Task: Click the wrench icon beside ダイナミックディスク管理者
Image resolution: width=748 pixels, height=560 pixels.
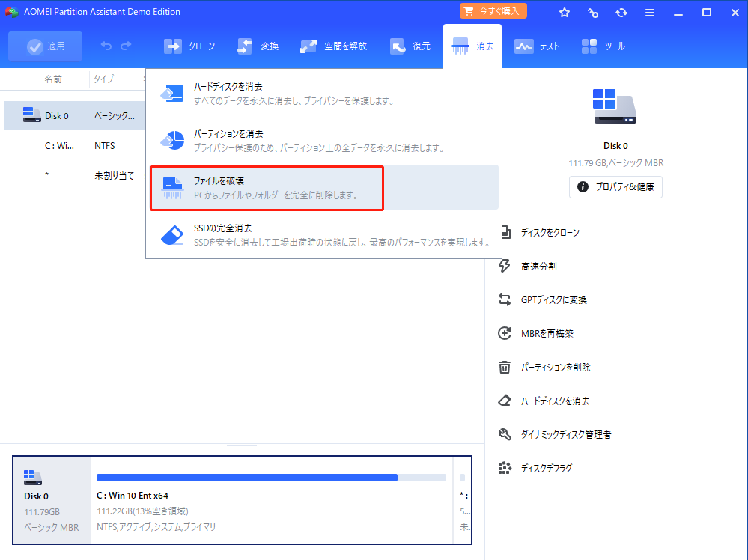Action: point(504,434)
